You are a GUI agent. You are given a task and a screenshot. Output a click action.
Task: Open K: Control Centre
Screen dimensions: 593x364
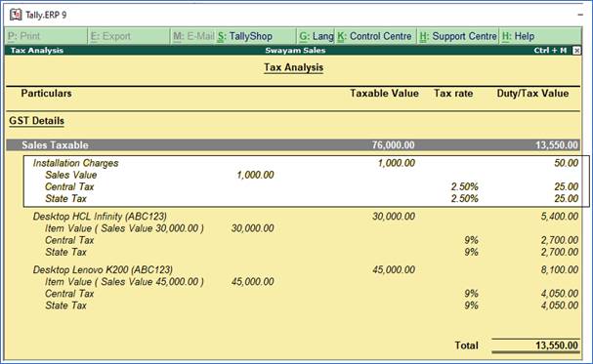(375, 36)
